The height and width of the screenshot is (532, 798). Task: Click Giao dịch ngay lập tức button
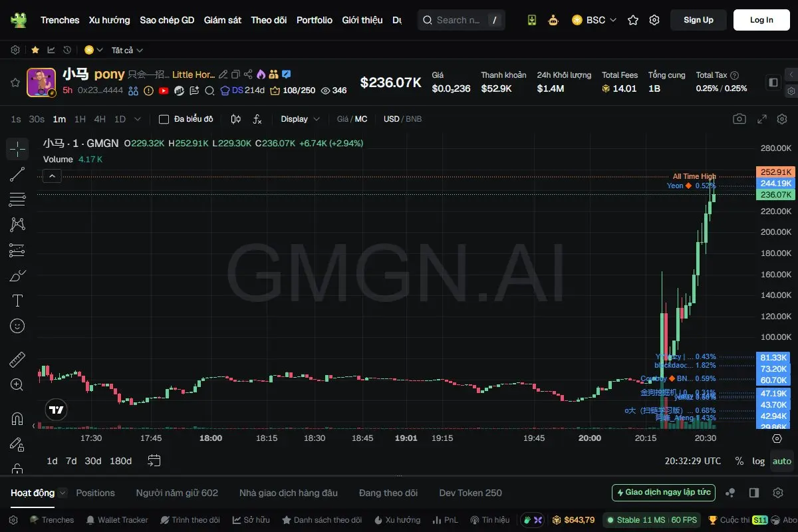tap(664, 493)
